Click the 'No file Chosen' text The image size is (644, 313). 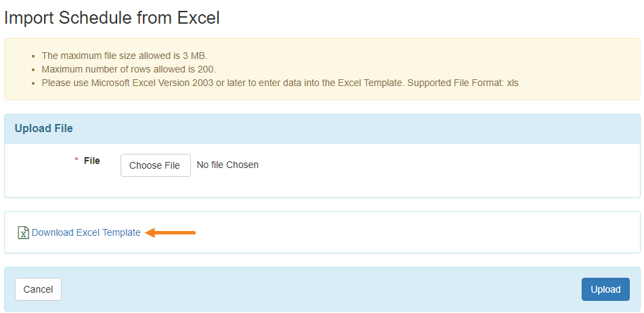pyautogui.click(x=227, y=165)
